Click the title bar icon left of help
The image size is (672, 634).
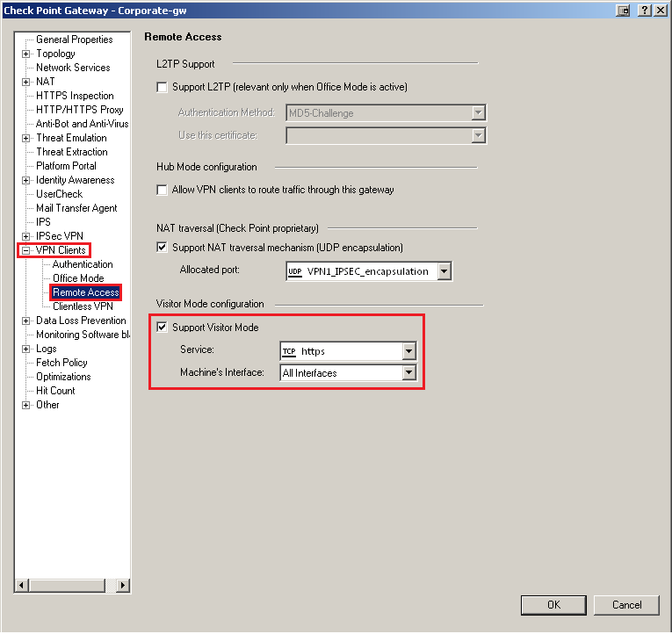(x=623, y=11)
